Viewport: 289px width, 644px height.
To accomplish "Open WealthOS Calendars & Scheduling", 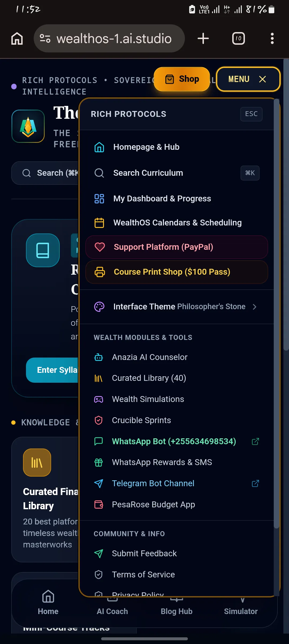I will pos(177,223).
